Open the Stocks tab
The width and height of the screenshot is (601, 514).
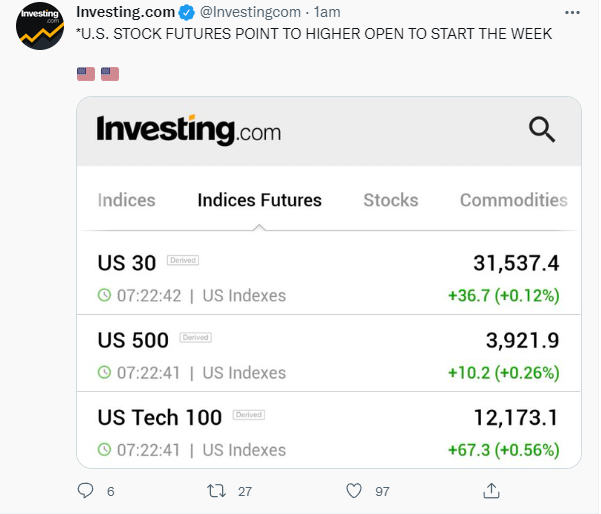(x=391, y=200)
